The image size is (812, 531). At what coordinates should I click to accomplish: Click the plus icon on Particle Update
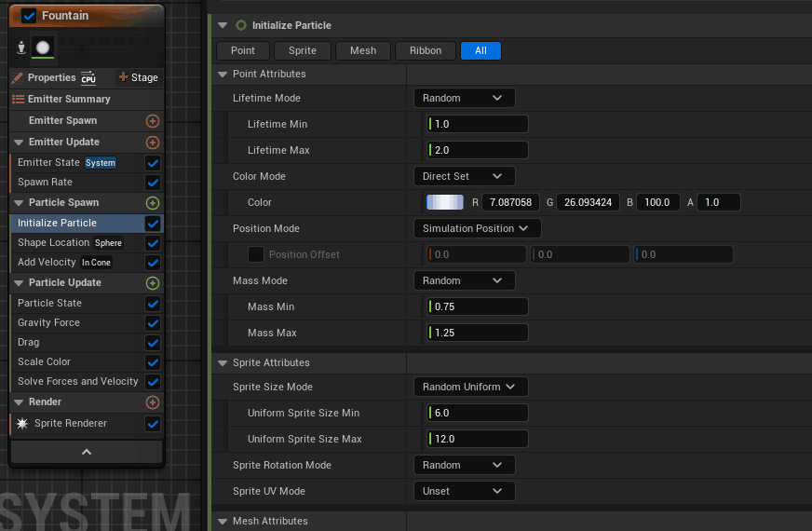(153, 283)
